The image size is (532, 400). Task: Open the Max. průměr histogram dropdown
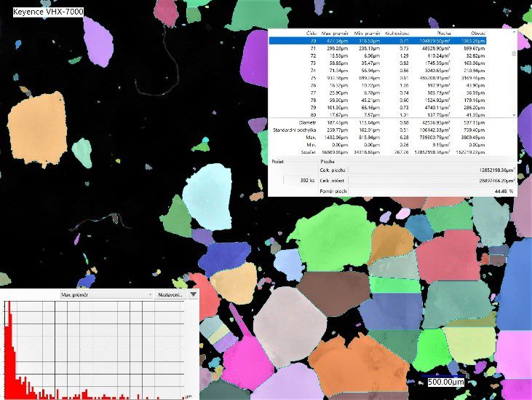pos(106,295)
